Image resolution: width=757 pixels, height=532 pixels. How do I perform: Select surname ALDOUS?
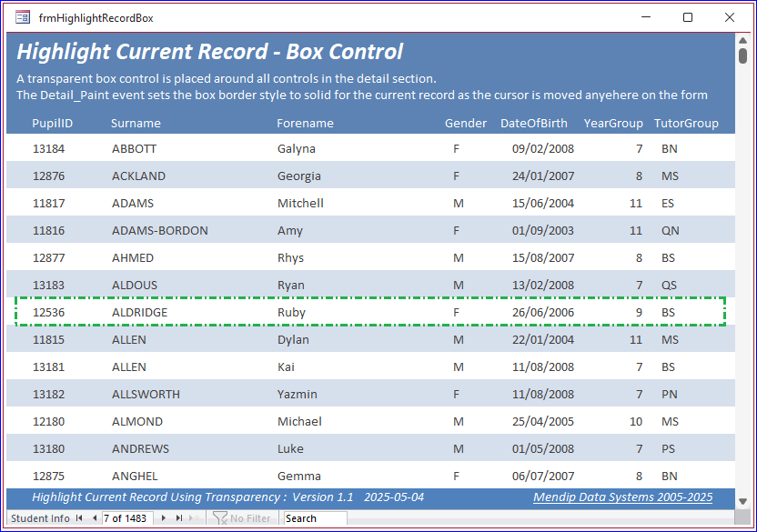tap(135, 285)
